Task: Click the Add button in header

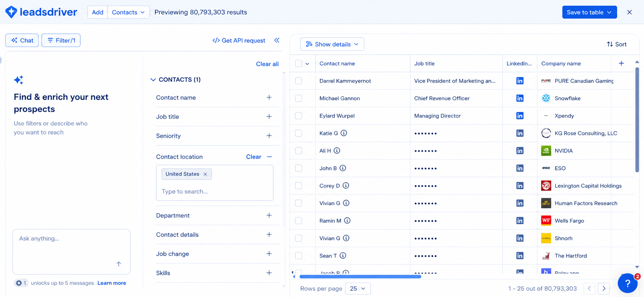Action: pos(98,12)
